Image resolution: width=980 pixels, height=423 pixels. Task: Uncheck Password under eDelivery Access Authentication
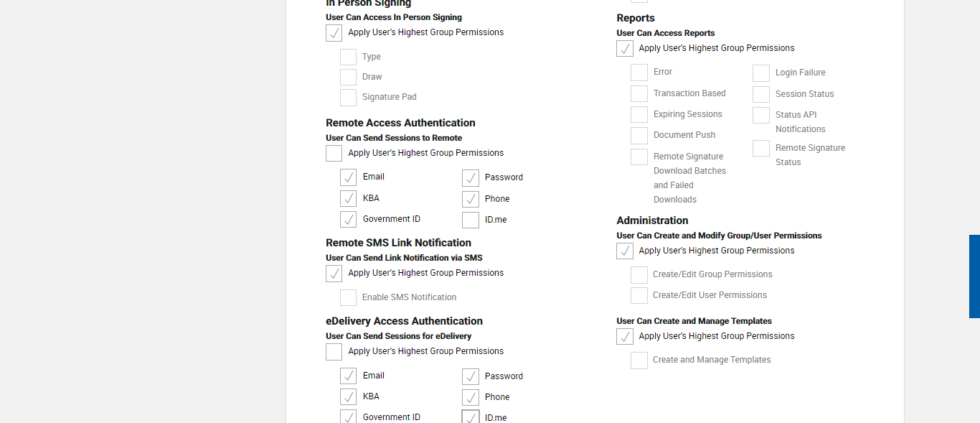coord(471,376)
